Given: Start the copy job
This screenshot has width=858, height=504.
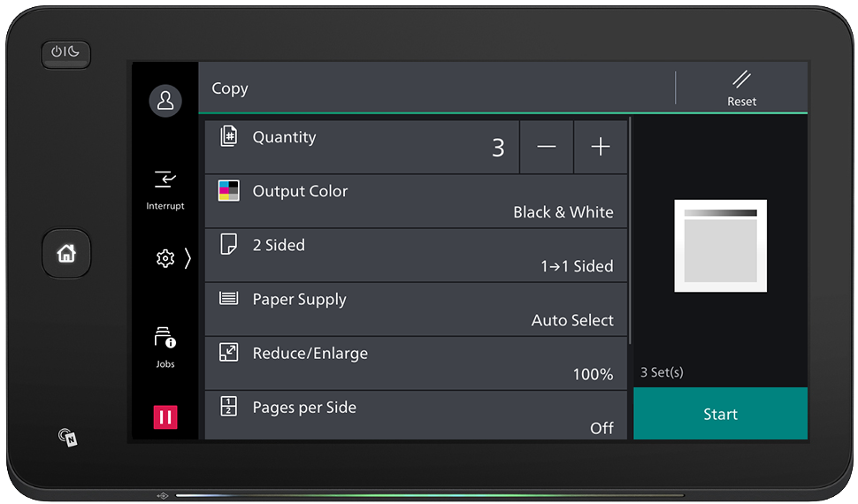Looking at the screenshot, I should (720, 414).
